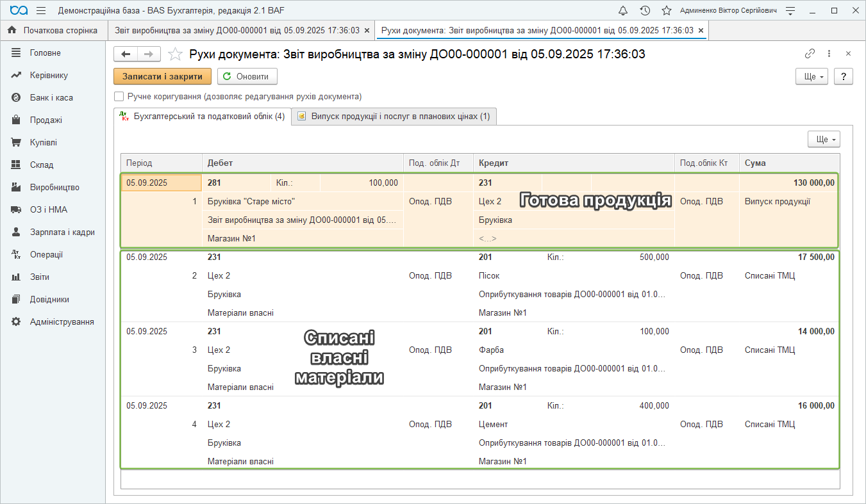Switch to Випуск продукції в планових цінах tab
The height and width of the screenshot is (504, 866).
point(394,117)
